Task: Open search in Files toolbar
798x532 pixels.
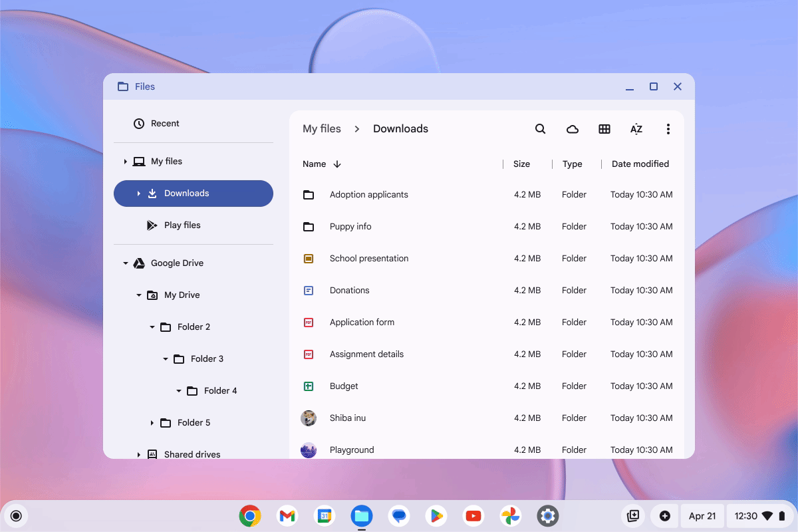Action: point(540,129)
